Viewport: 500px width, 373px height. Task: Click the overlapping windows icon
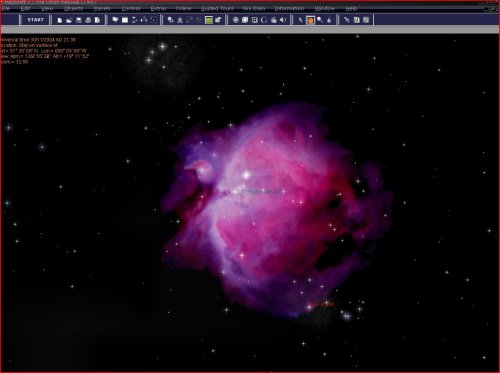click(115, 20)
